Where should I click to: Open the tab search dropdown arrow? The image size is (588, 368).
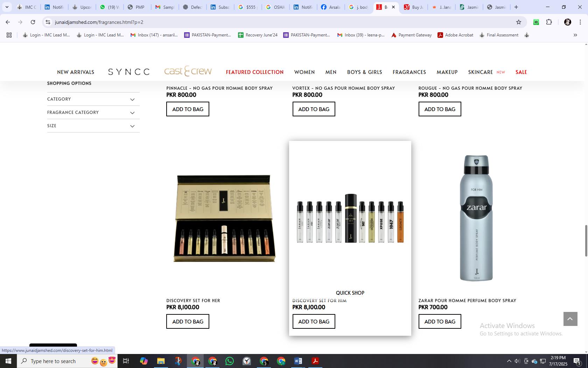7,7
